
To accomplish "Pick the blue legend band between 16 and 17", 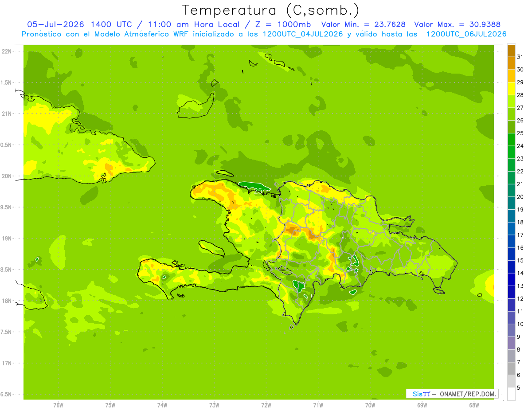I will tap(511, 241).
